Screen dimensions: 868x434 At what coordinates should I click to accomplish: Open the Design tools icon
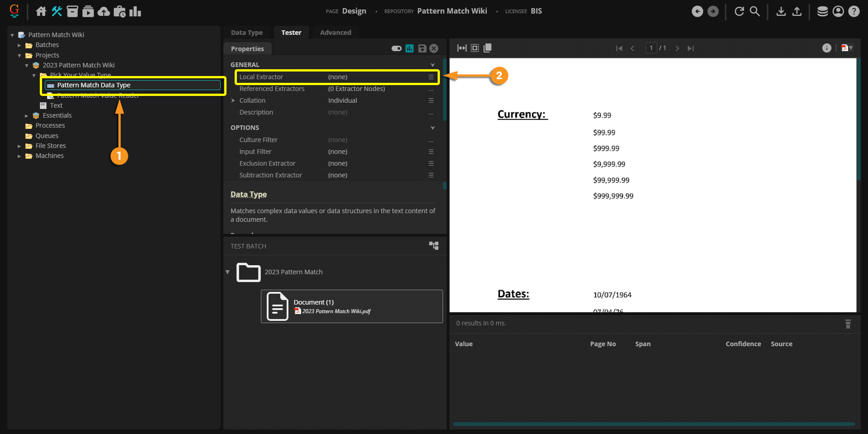pos(57,11)
